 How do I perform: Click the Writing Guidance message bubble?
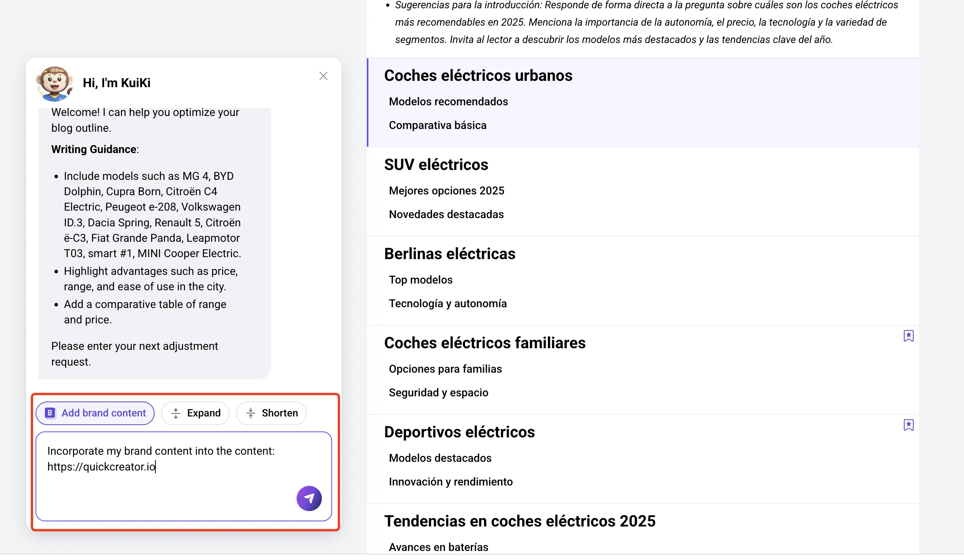click(155, 243)
